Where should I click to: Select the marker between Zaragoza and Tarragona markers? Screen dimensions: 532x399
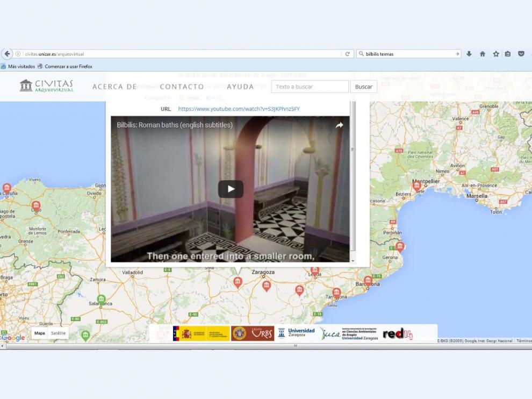299,291
